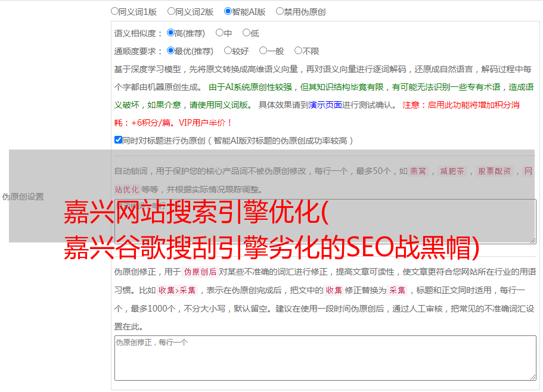The width and height of the screenshot is (543, 392).
Task: Click the 伪原创设置 label
Action: pyautogui.click(x=23, y=197)
